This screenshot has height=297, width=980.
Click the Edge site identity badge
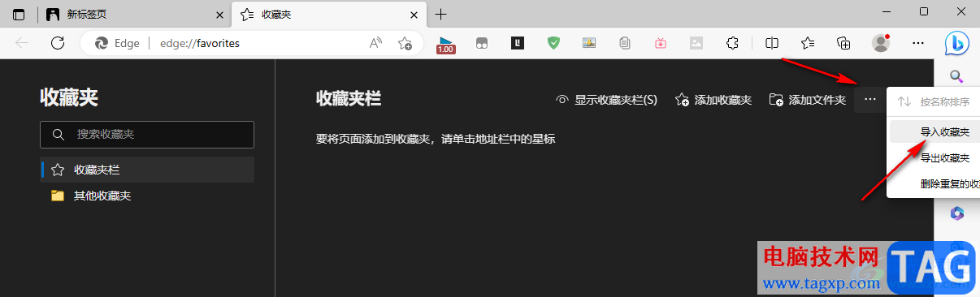[118, 43]
